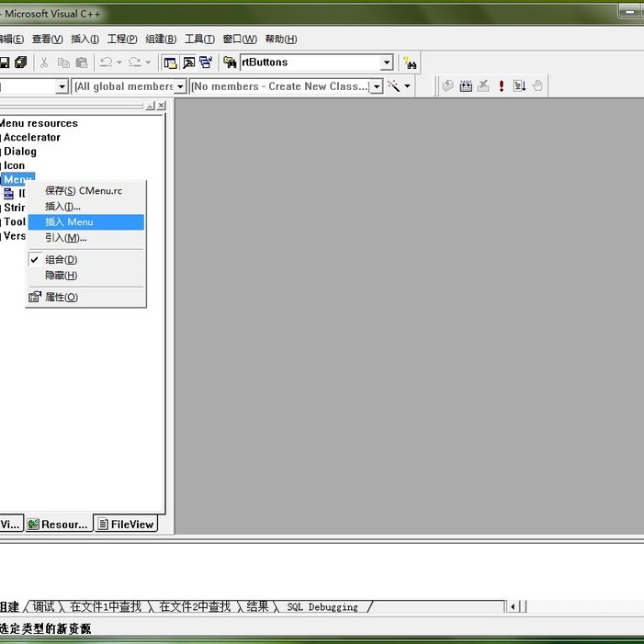Click the output tabs scroll left arrow
The width and height of the screenshot is (644, 644).
[513, 606]
